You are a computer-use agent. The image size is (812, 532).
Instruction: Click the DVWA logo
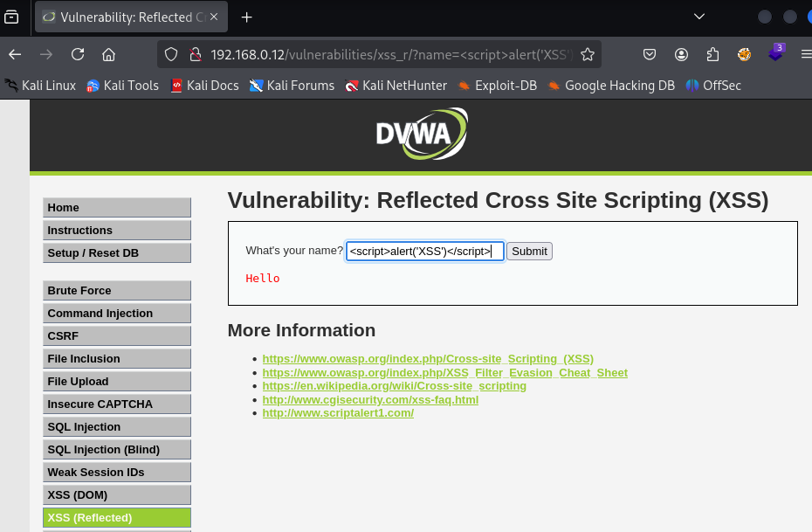[422, 134]
